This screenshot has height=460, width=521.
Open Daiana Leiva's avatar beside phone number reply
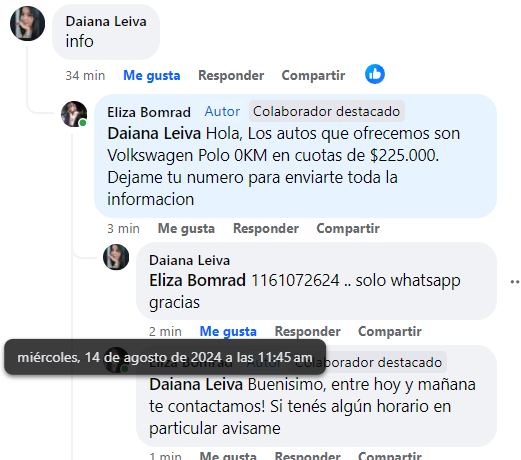click(116, 257)
